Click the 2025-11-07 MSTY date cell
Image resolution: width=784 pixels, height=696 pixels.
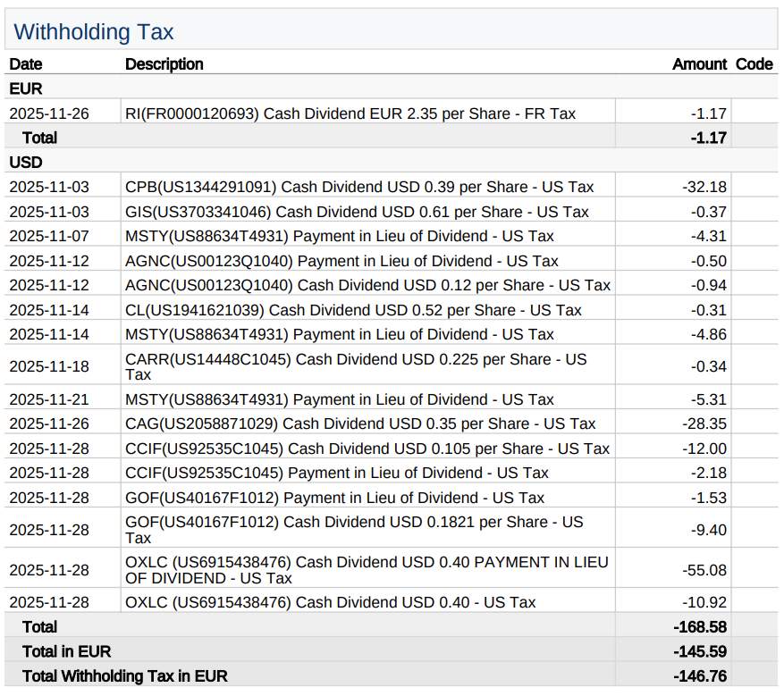pyautogui.click(x=49, y=237)
